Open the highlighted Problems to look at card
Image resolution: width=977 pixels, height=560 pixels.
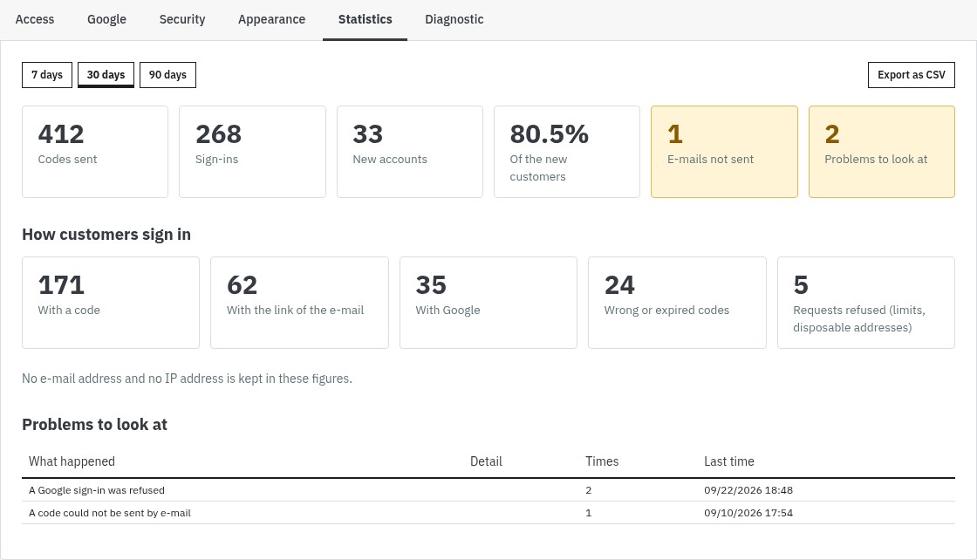click(882, 152)
